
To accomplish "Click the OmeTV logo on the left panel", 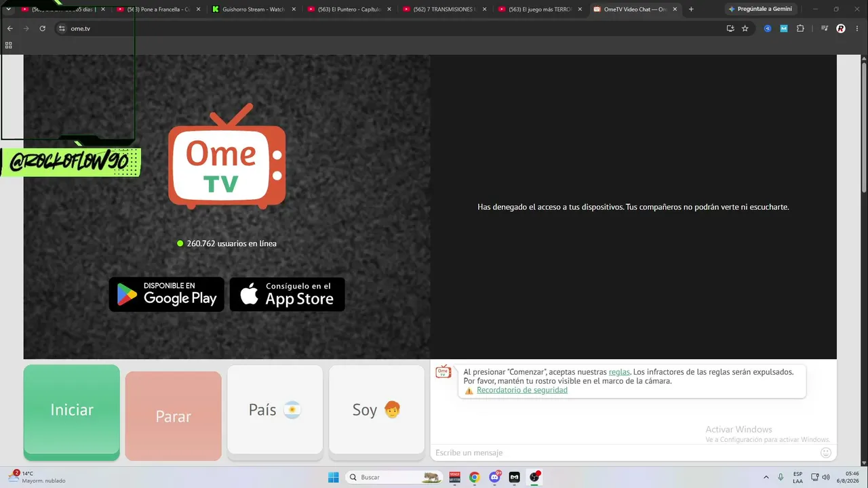I will (227, 156).
